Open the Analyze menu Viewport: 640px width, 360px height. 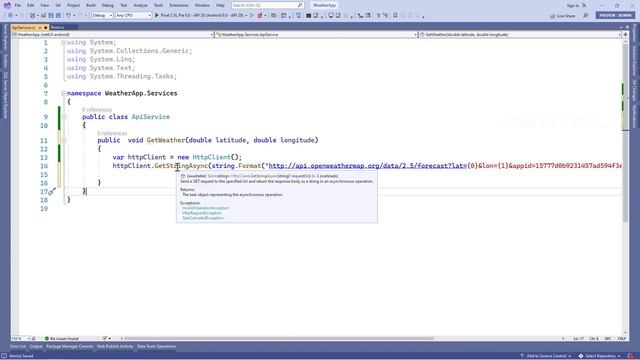coord(140,5)
